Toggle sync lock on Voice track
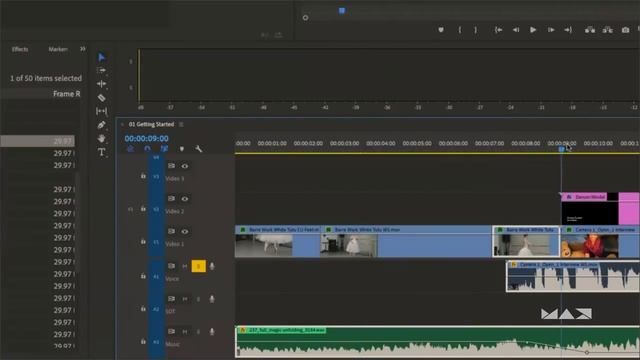This screenshot has width=640, height=360. [x=171, y=266]
